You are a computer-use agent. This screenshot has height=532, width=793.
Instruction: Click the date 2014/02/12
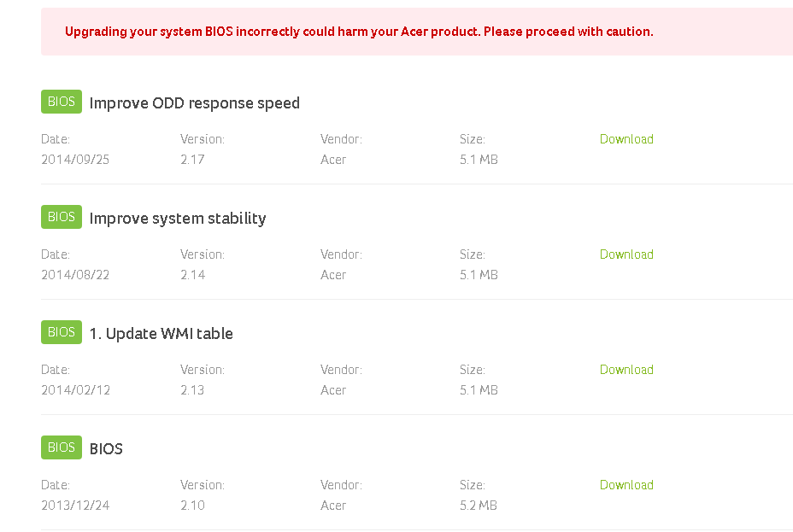pos(75,390)
